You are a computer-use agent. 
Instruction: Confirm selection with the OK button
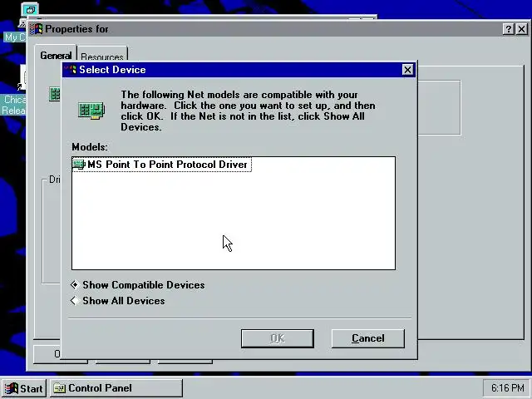278,338
